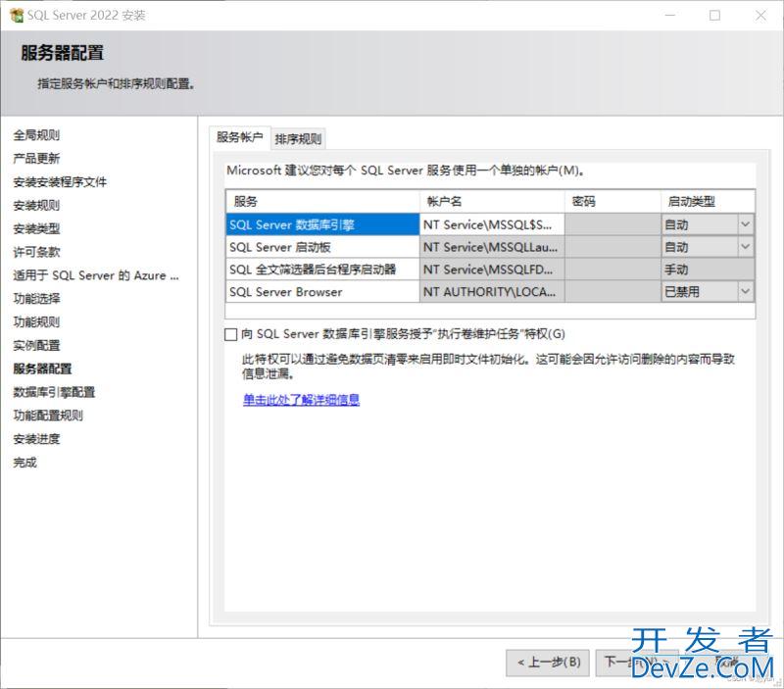Viewport: 784px width, 689px height.
Task: Select 实例配置 step in sidebar
Action: pos(36,346)
